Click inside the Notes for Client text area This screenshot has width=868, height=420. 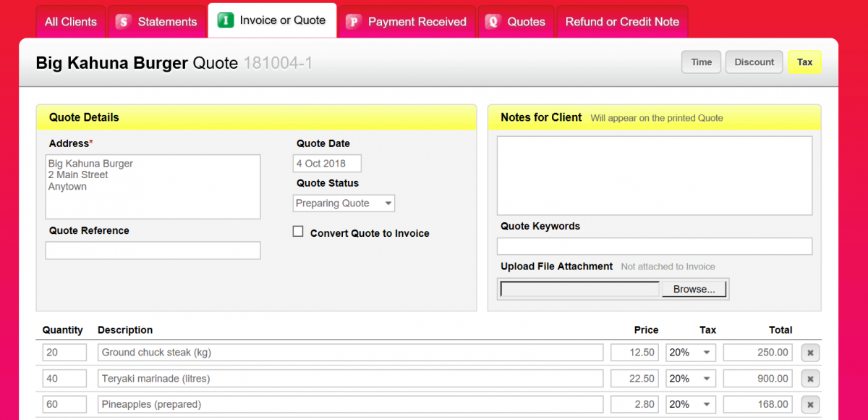654,174
